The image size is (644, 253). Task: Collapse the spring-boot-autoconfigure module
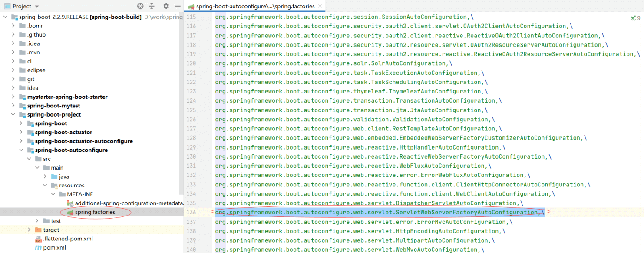(22, 150)
